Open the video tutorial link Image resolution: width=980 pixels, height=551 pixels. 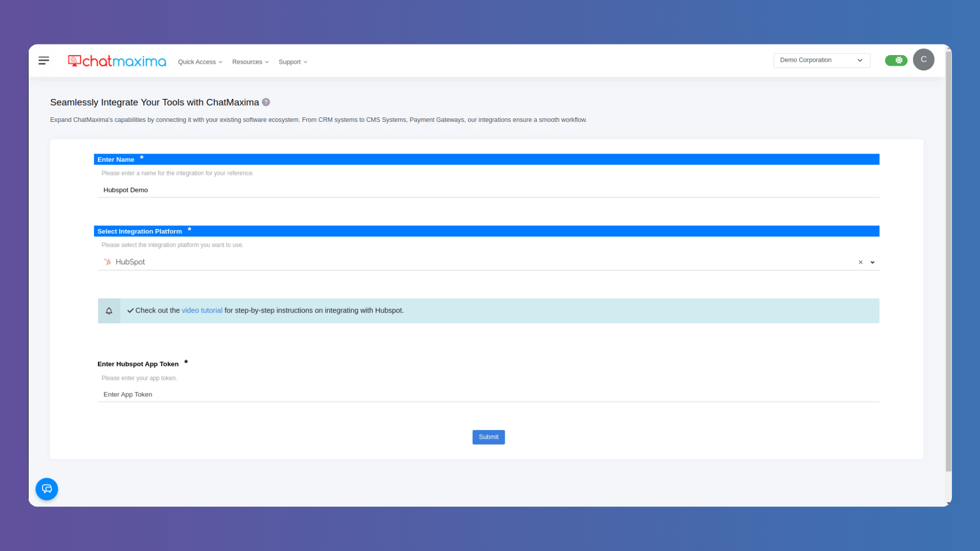coord(202,310)
